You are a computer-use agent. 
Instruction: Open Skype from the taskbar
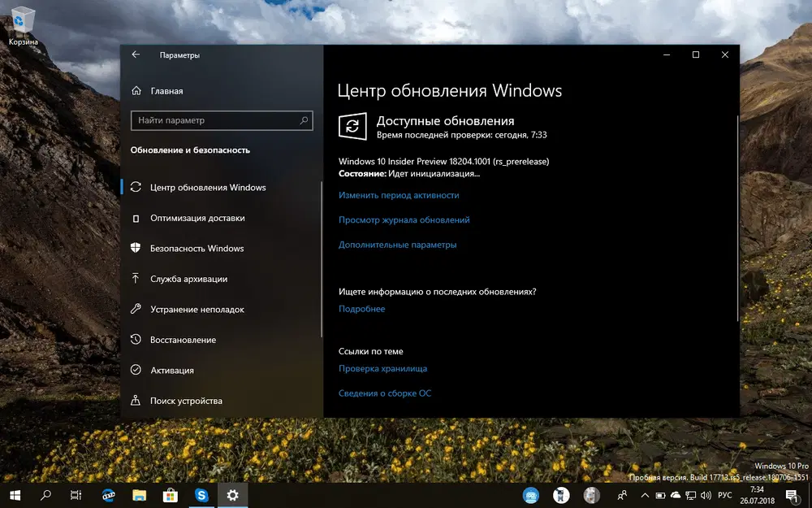click(x=202, y=495)
